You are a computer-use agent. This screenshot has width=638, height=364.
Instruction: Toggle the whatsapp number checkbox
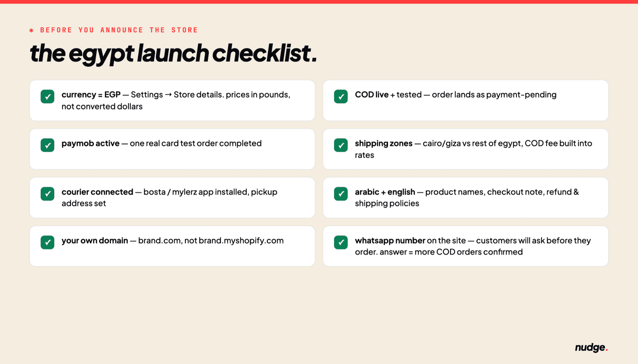341,242
